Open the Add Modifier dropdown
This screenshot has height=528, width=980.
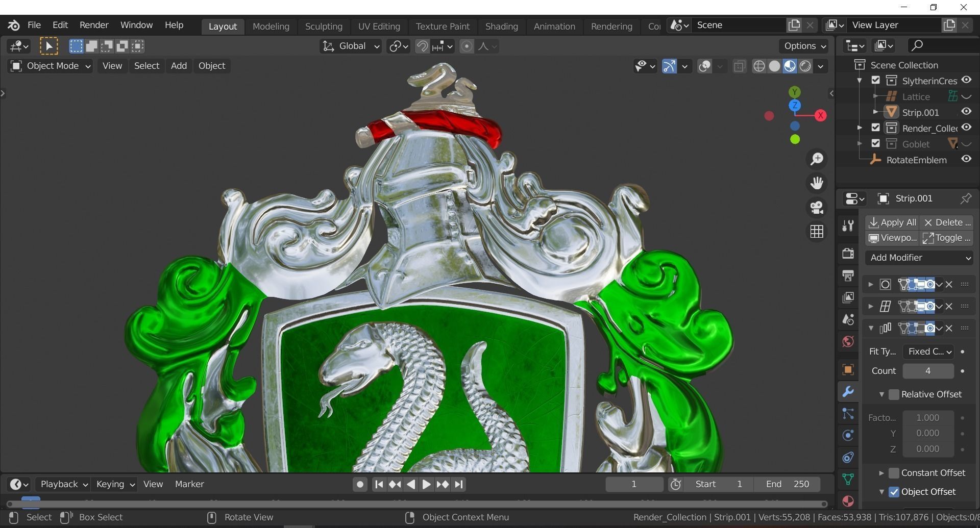coord(919,258)
